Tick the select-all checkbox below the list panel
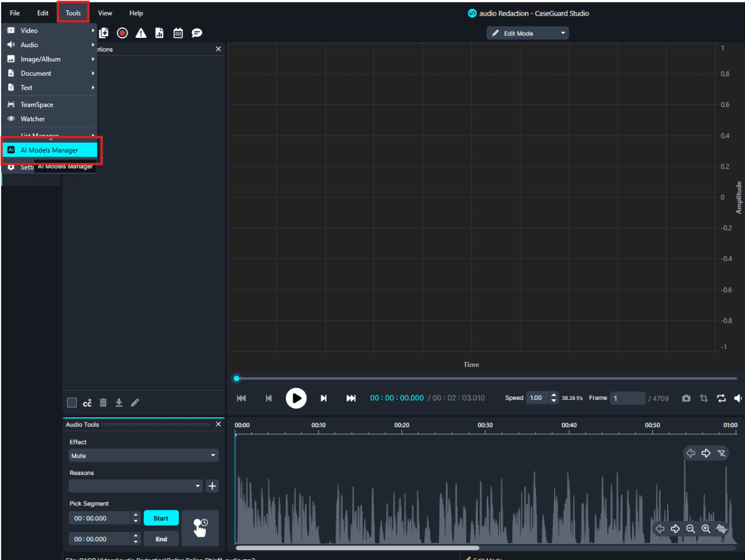The width and height of the screenshot is (745, 560). click(72, 403)
